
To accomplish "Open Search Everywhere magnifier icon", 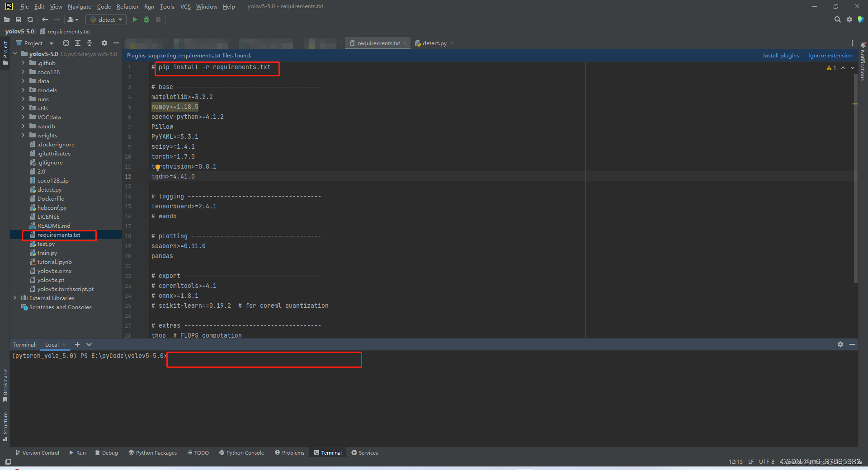I will (x=837, y=19).
